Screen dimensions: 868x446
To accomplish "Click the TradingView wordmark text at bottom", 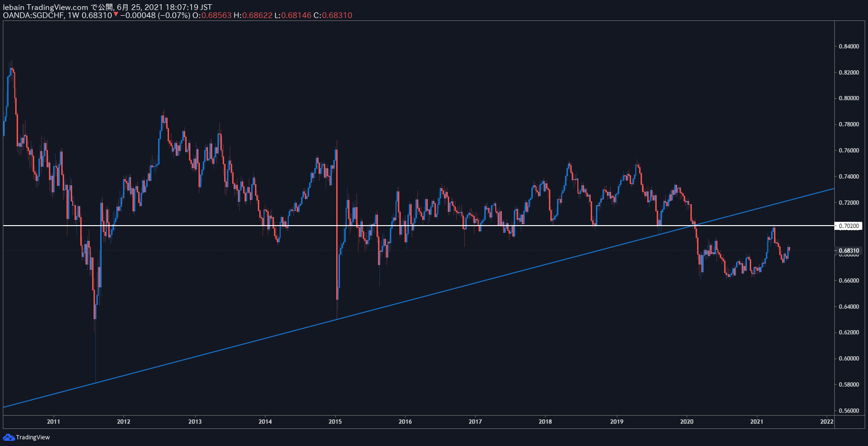I will point(33,437).
